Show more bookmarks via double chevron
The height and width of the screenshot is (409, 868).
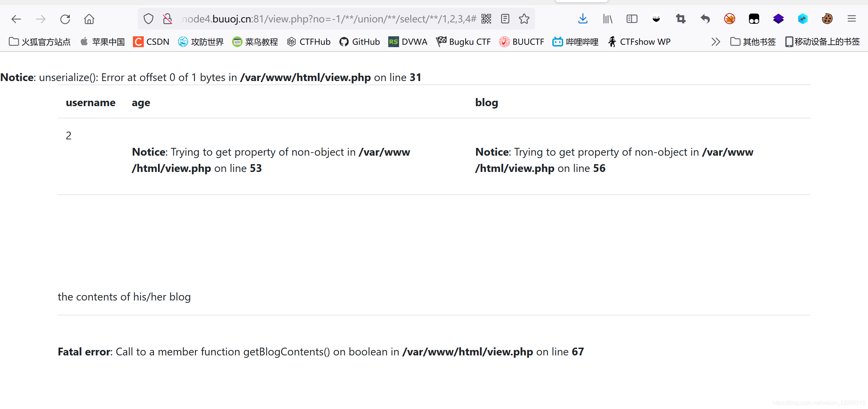tap(715, 42)
